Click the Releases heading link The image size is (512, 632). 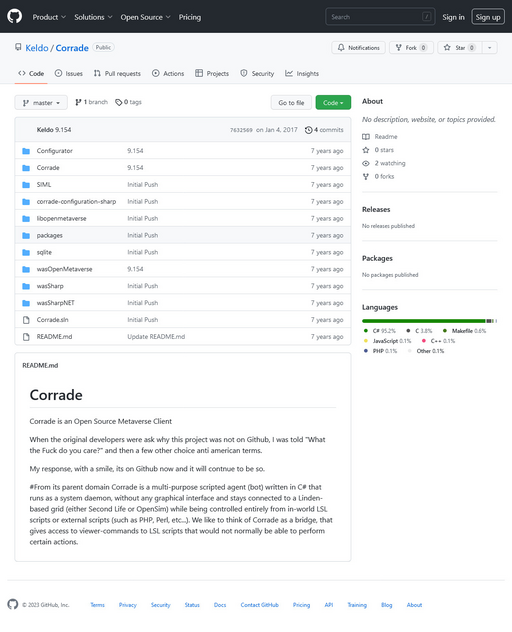tap(376, 210)
